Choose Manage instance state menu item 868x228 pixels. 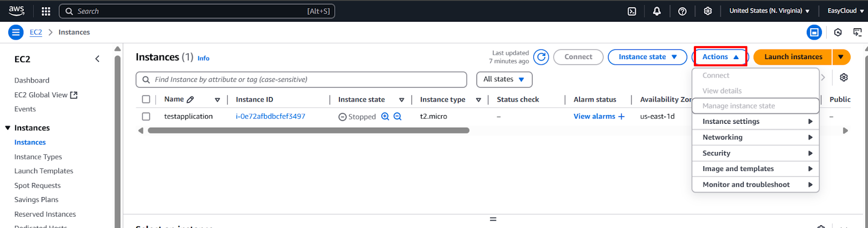click(755, 106)
